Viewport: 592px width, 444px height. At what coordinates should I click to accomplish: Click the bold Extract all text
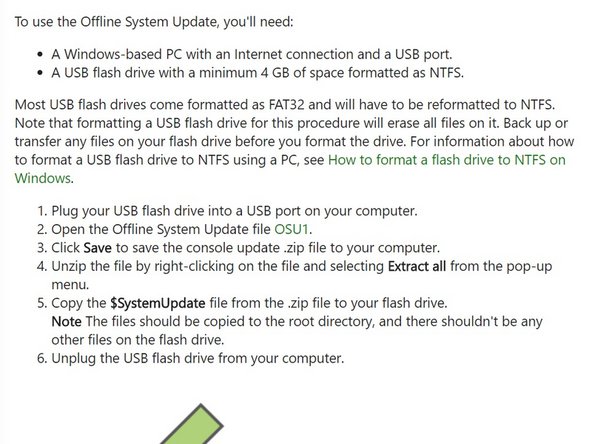(x=417, y=267)
